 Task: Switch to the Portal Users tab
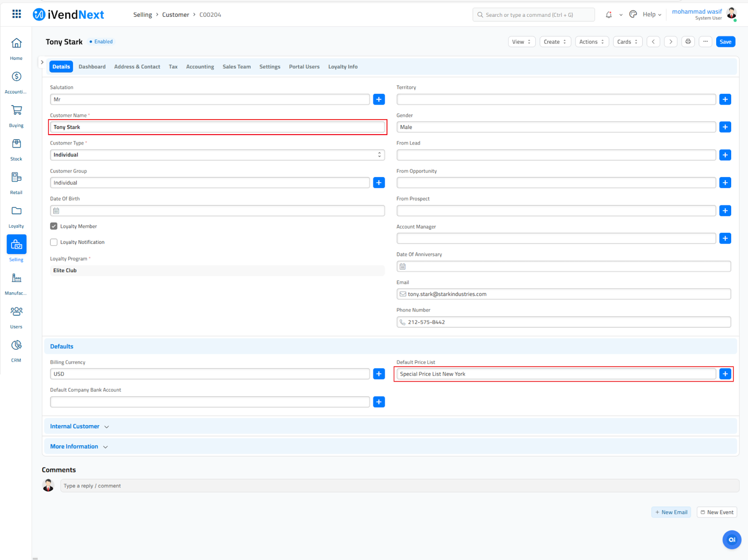(304, 67)
